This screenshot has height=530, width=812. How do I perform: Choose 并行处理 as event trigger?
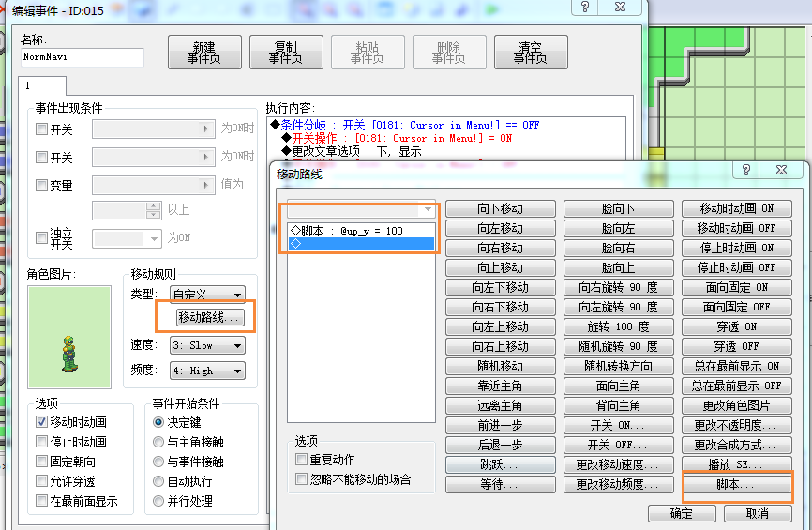click(158, 501)
